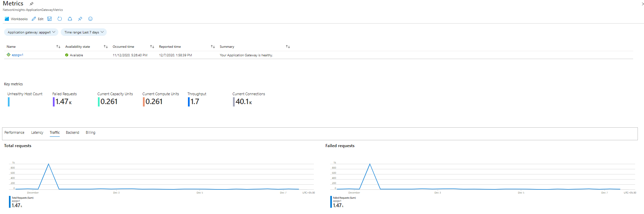Click the Failed Requests (Sum) legend entry
The height and width of the screenshot is (214, 644).
(x=343, y=202)
